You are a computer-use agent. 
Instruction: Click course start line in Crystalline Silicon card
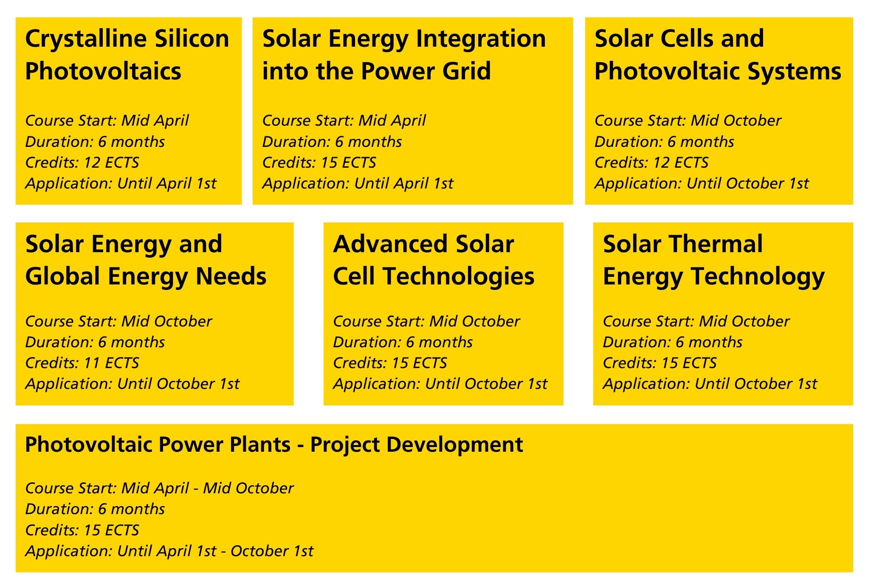(107, 121)
